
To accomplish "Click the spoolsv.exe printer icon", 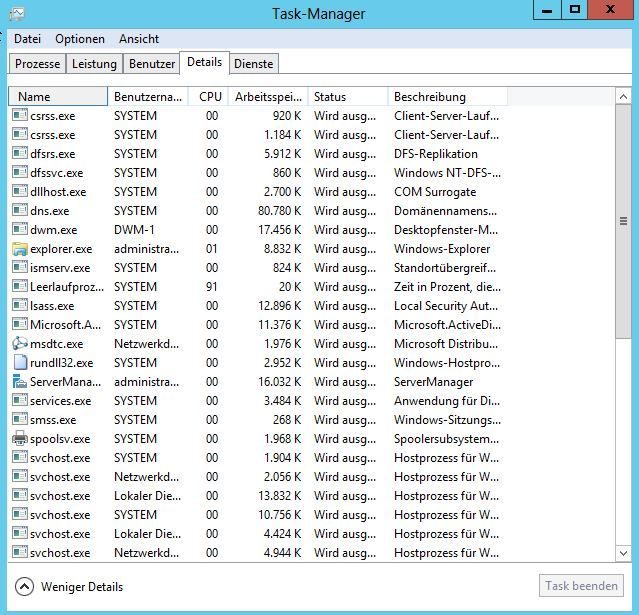I will coord(20,439).
